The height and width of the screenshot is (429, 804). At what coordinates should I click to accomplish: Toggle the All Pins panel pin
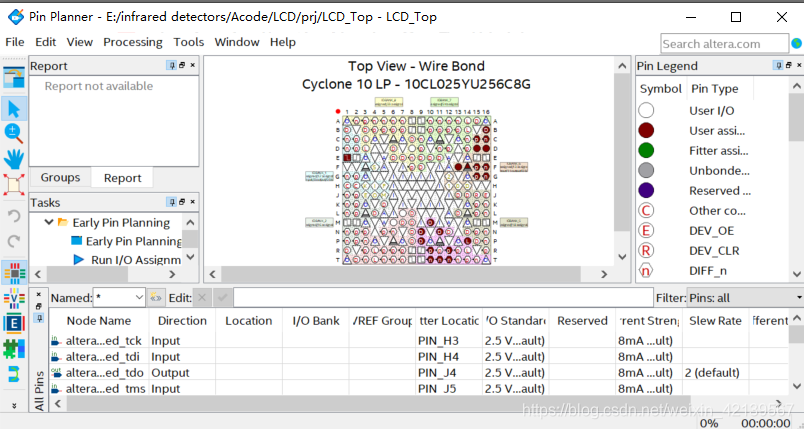(38, 318)
